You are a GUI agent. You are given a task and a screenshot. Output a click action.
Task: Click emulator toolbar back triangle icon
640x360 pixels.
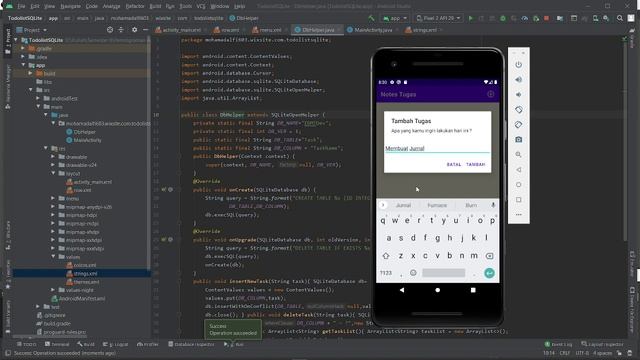point(518,169)
